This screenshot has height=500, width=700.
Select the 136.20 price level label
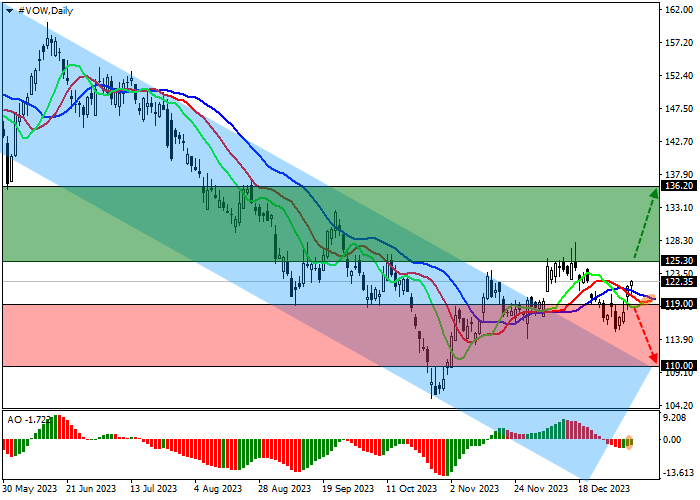(676, 186)
